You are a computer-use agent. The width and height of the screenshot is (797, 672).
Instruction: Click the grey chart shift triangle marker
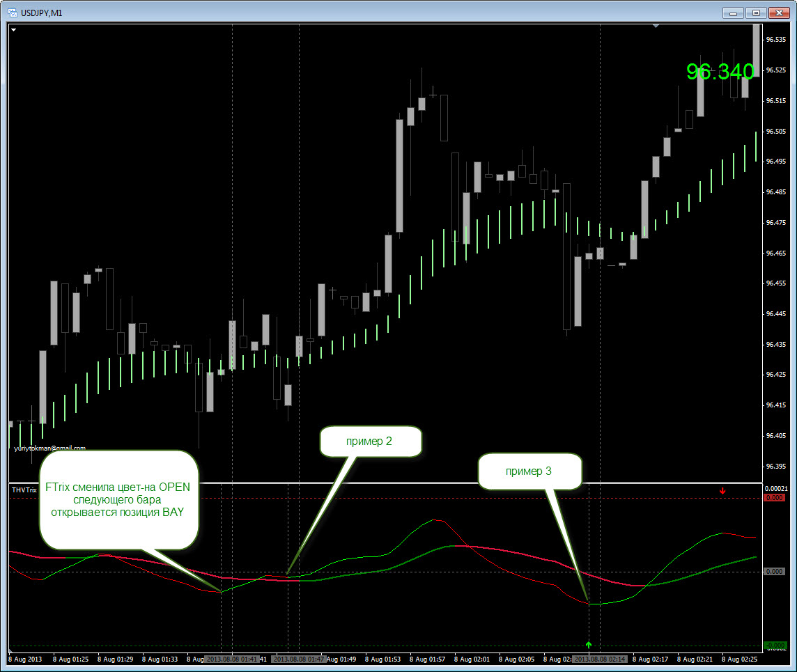pyautogui.click(x=656, y=25)
